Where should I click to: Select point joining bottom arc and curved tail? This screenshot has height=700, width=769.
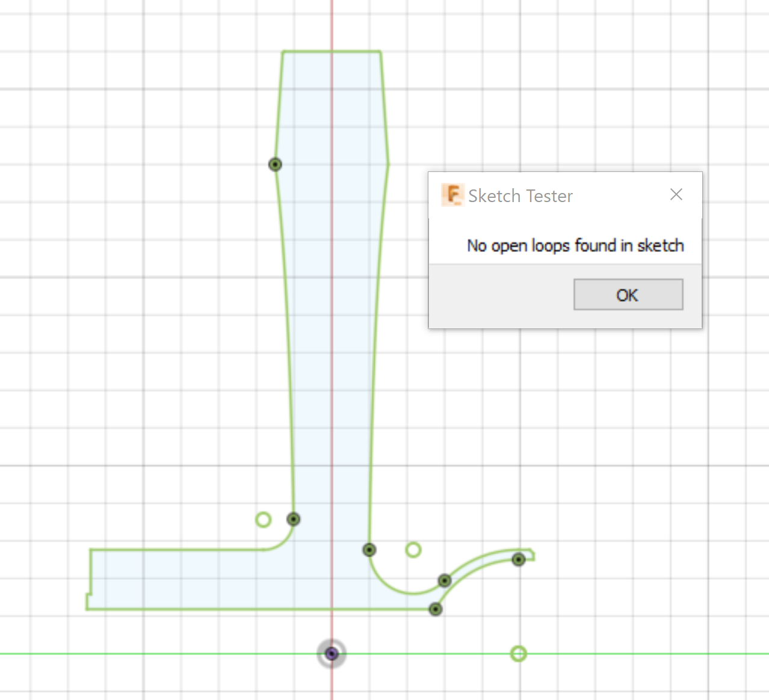pos(445,580)
